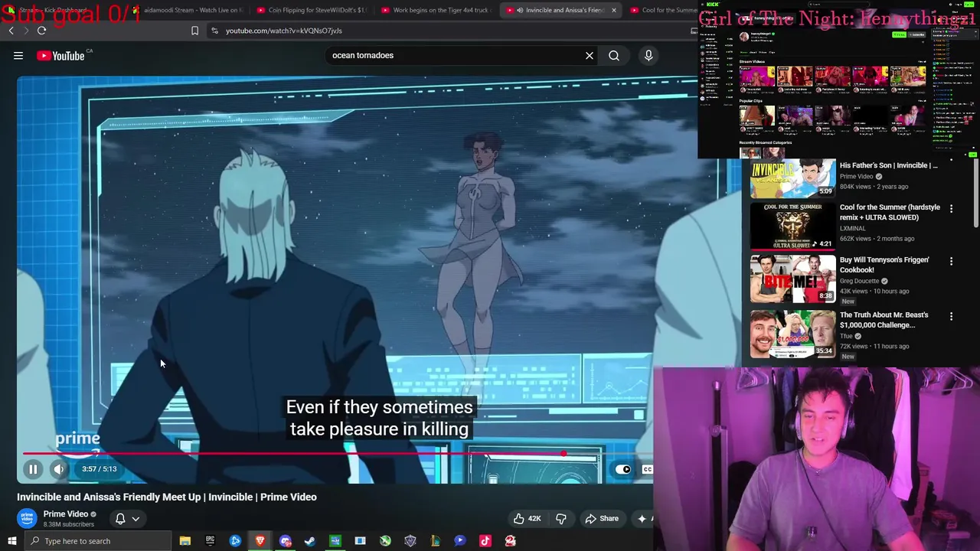The height and width of the screenshot is (551, 980).
Task: Open League of Legends taskbar icon
Action: [x=435, y=541]
